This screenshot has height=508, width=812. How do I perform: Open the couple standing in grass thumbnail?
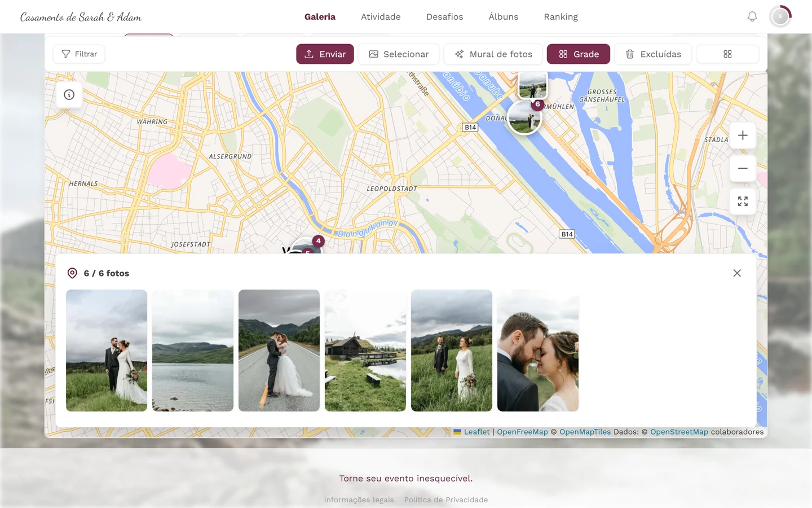[x=107, y=351]
